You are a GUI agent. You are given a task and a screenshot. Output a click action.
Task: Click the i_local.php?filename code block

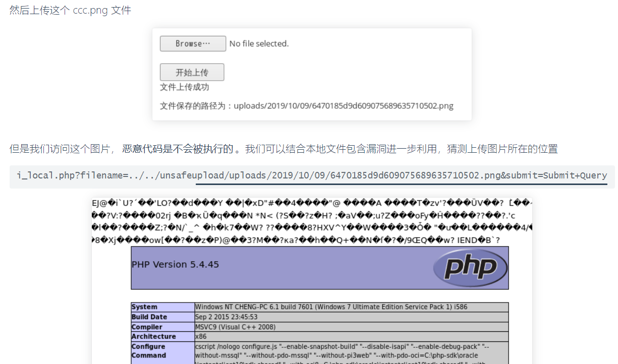[x=312, y=175]
